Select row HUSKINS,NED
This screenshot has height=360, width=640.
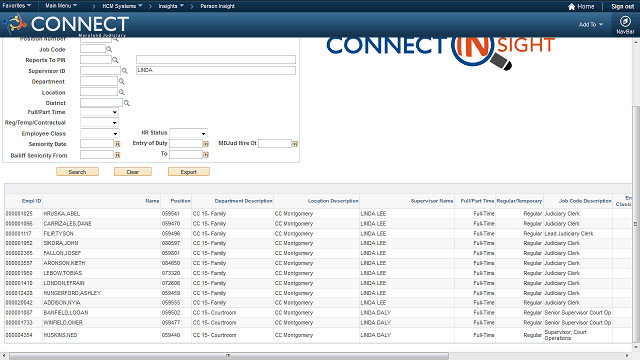click(318, 335)
